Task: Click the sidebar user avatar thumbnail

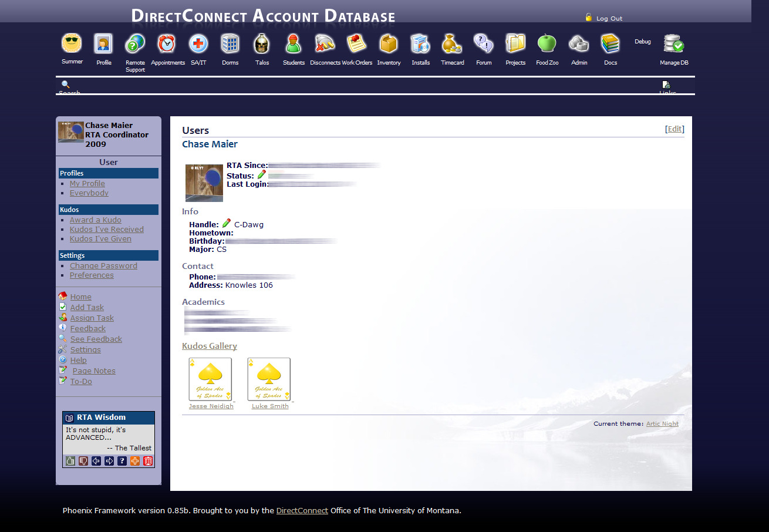Action: (x=71, y=132)
